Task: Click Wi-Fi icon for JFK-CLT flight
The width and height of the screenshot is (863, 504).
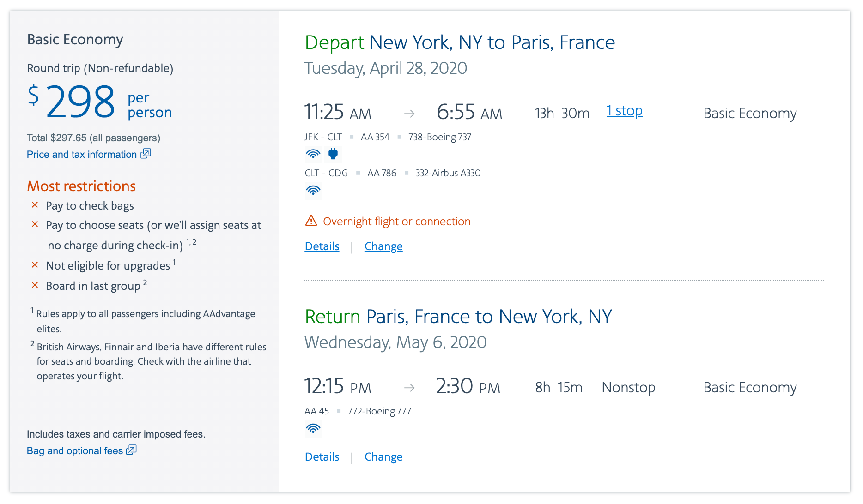Action: [313, 154]
